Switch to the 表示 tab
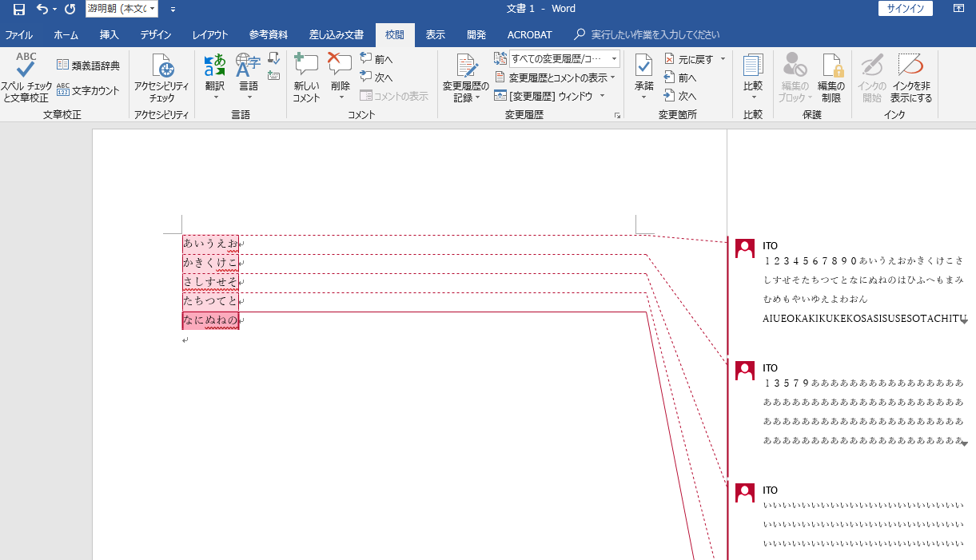The width and height of the screenshot is (976, 560). pos(436,35)
